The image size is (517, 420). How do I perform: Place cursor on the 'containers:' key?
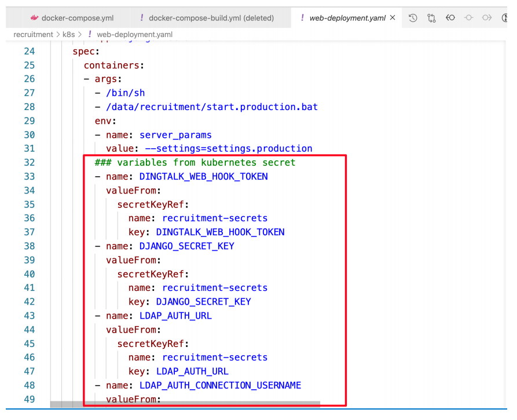[x=113, y=65]
